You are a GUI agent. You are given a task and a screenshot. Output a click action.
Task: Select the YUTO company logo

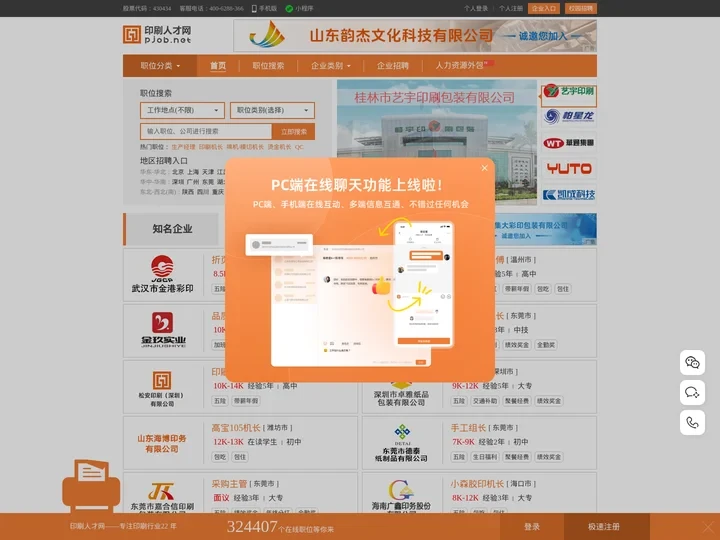click(569, 169)
